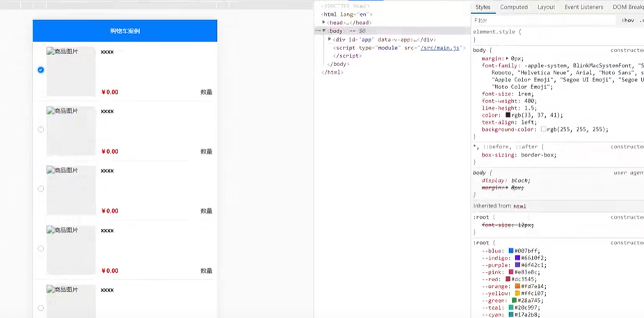The image size is (644, 318).
Task: Click the first cart item's xxxx name
Action: [107, 51]
